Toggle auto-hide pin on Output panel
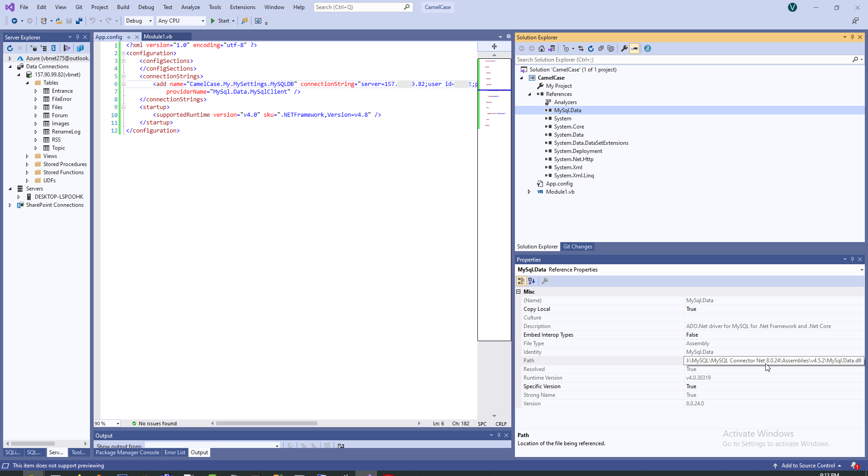The image size is (868, 476). click(499, 435)
